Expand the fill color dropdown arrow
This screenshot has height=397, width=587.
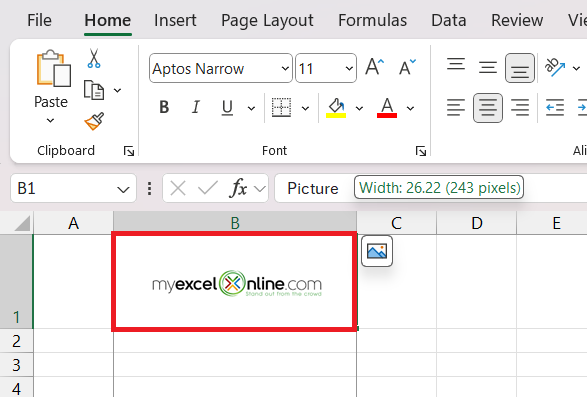click(x=359, y=109)
